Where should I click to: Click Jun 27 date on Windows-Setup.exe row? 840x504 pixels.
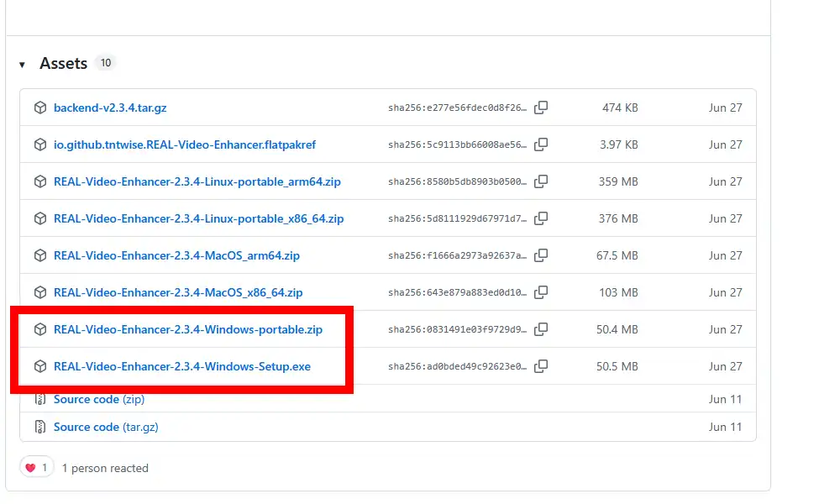(x=726, y=366)
